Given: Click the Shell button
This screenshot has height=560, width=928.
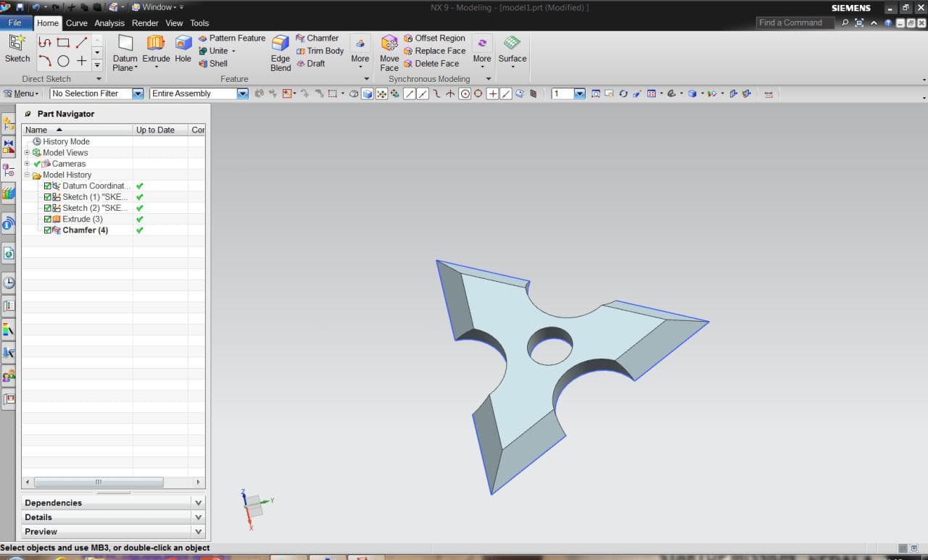Looking at the screenshot, I should pyautogui.click(x=213, y=63).
